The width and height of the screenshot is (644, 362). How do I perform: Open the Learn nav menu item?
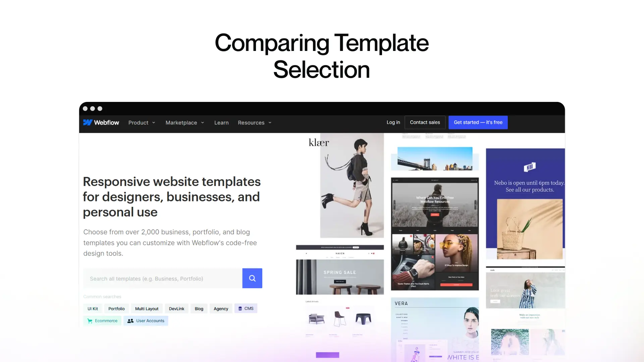click(x=221, y=122)
